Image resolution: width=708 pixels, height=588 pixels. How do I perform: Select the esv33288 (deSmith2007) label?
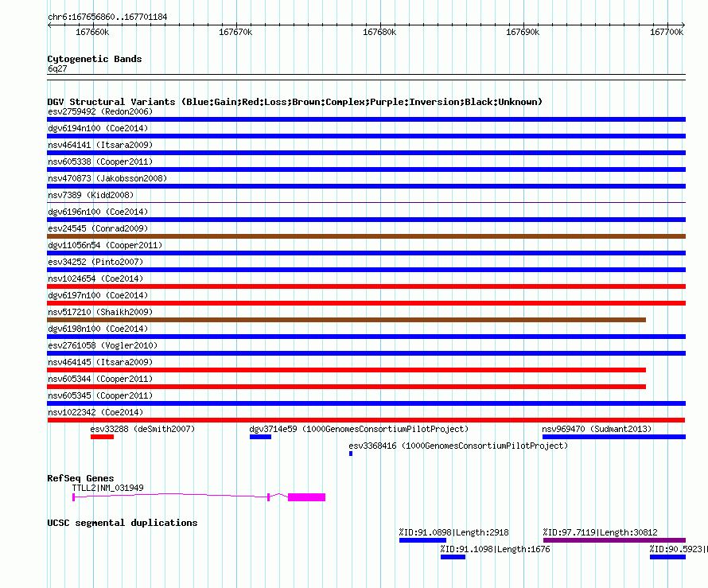(x=142, y=429)
